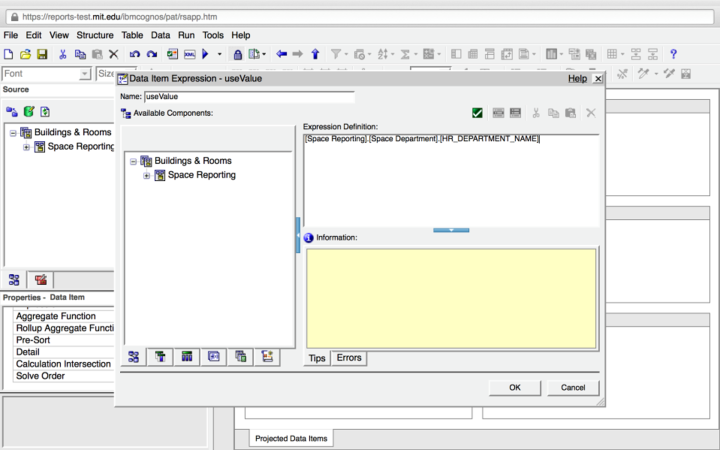Viewport: 720px width, 450px height.
Task: Click the Source tab icon under Available Components
Action: click(x=134, y=357)
